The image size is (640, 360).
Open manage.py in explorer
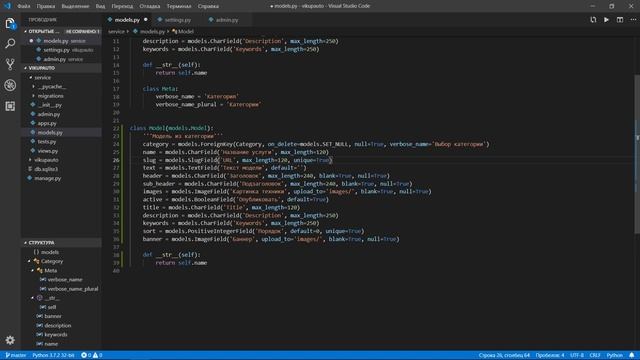pos(48,178)
